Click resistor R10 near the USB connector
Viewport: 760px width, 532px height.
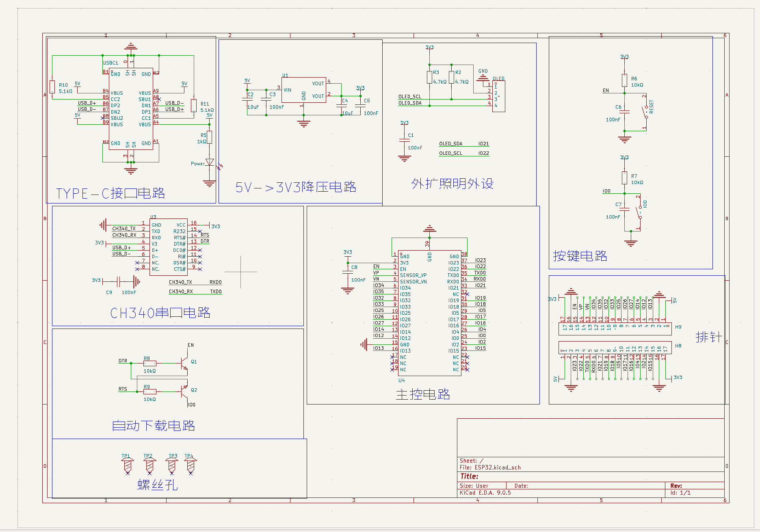52,87
